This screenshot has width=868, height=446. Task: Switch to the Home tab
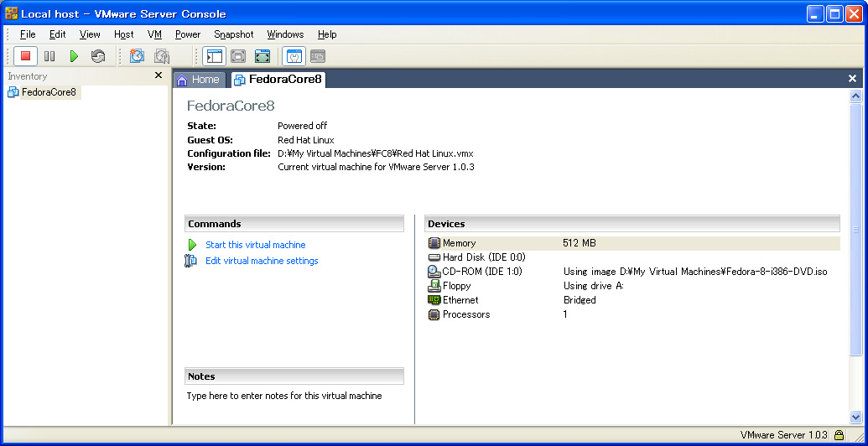(199, 80)
